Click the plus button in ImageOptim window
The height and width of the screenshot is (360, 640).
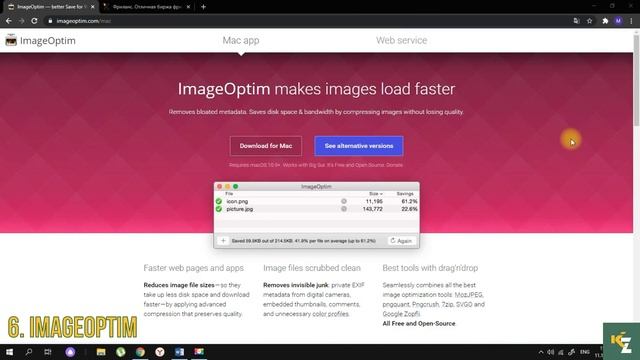tap(223, 241)
